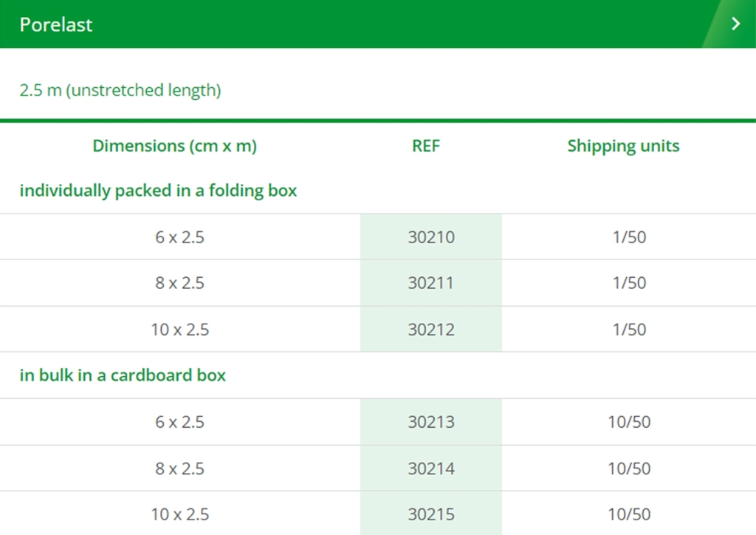756x535 pixels.
Task: Click the Porelast title text
Action: click(x=56, y=24)
